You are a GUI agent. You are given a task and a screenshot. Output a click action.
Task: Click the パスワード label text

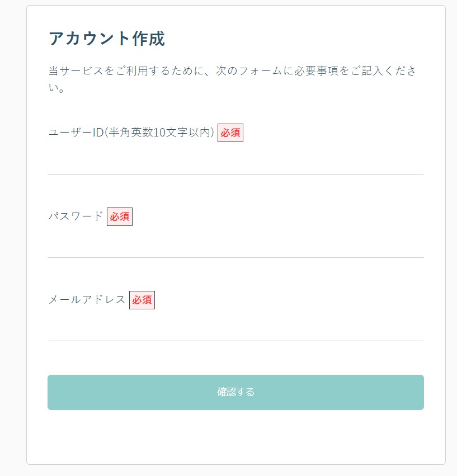tap(76, 216)
